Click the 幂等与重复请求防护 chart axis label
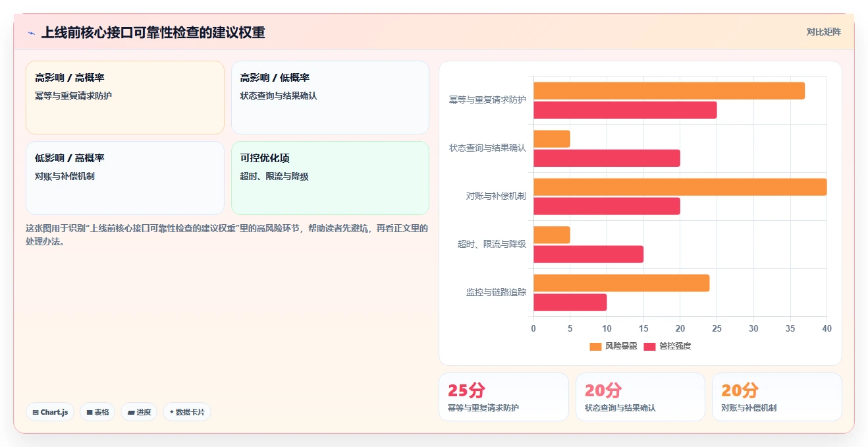 point(488,100)
